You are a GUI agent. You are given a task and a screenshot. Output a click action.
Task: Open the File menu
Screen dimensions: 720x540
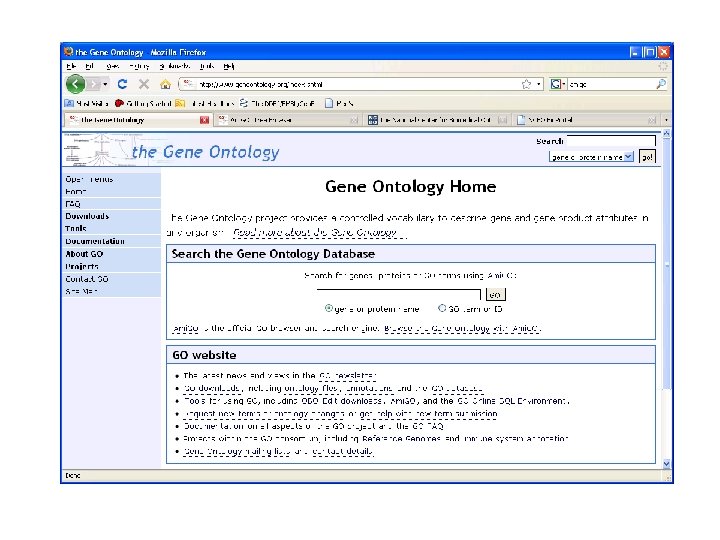coord(71,66)
